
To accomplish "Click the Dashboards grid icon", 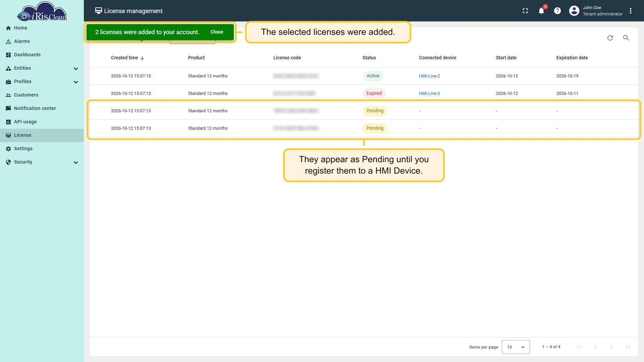I will 8,55.
